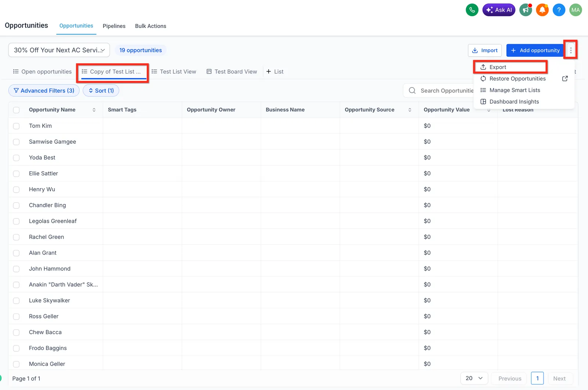
Task: Choose Export from the menu
Action: (x=510, y=67)
